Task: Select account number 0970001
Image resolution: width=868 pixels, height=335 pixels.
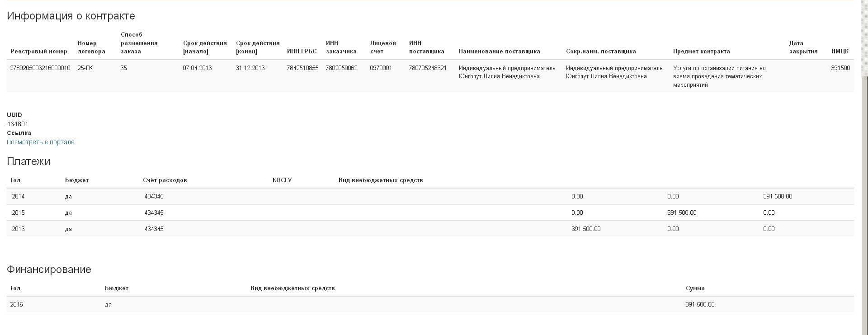Action: [381, 68]
